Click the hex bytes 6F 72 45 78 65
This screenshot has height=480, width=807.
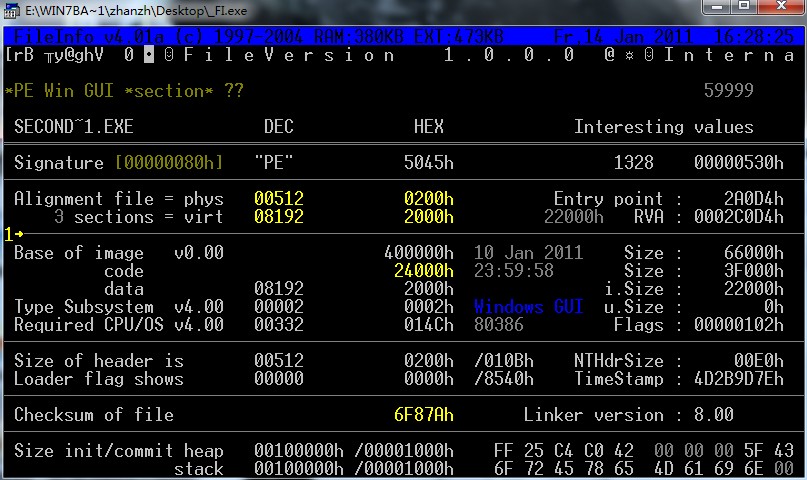[564, 469]
